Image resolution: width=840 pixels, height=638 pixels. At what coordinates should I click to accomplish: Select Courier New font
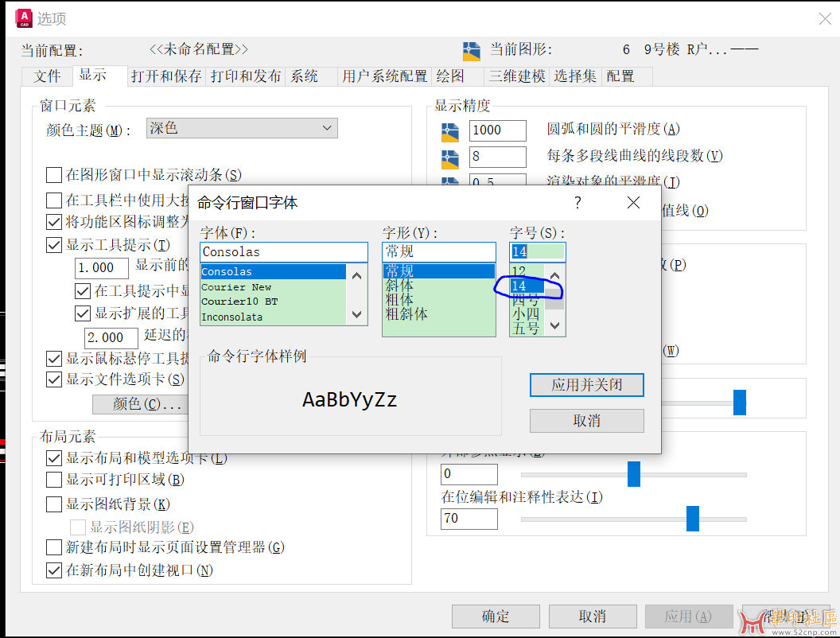point(273,287)
